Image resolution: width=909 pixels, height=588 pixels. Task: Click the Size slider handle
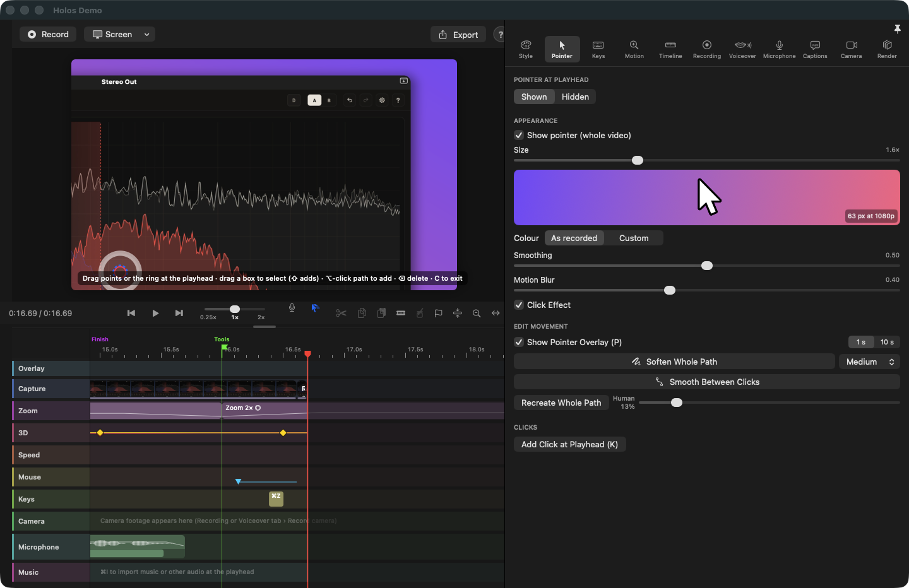pos(638,160)
